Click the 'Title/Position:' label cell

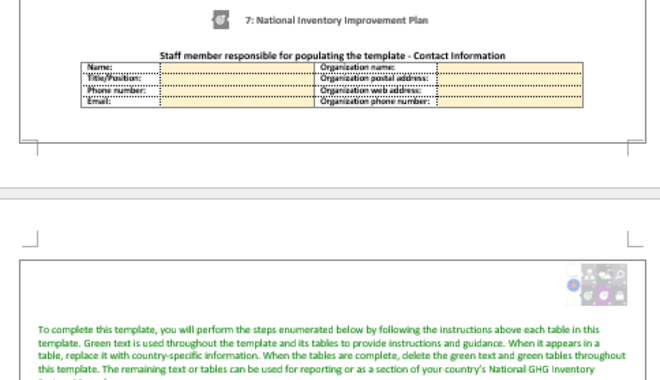coord(120,79)
